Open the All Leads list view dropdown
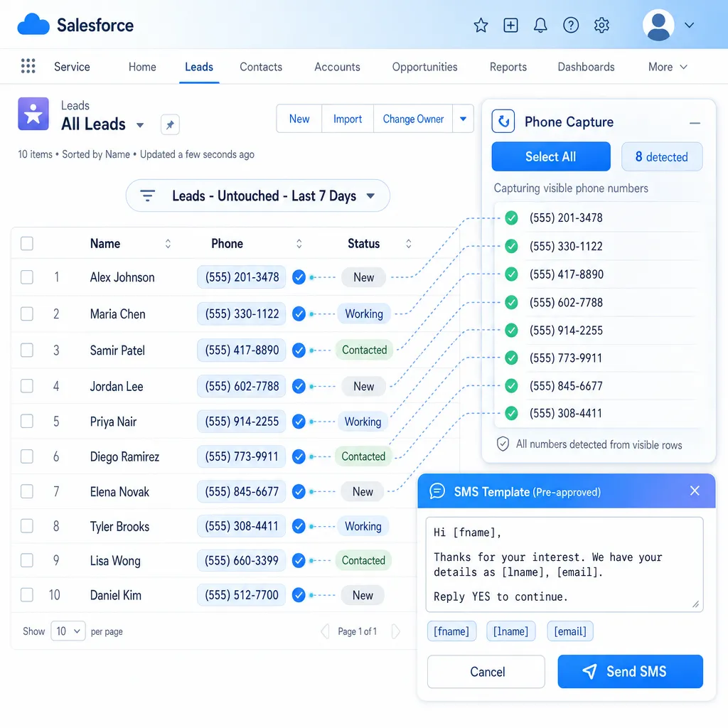This screenshot has height=728, width=728. pyautogui.click(x=140, y=125)
